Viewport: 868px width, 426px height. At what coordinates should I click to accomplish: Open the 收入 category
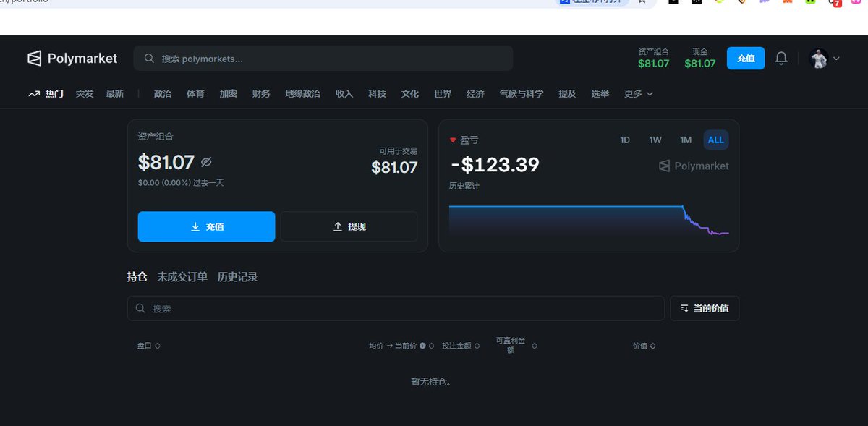pyautogui.click(x=344, y=94)
